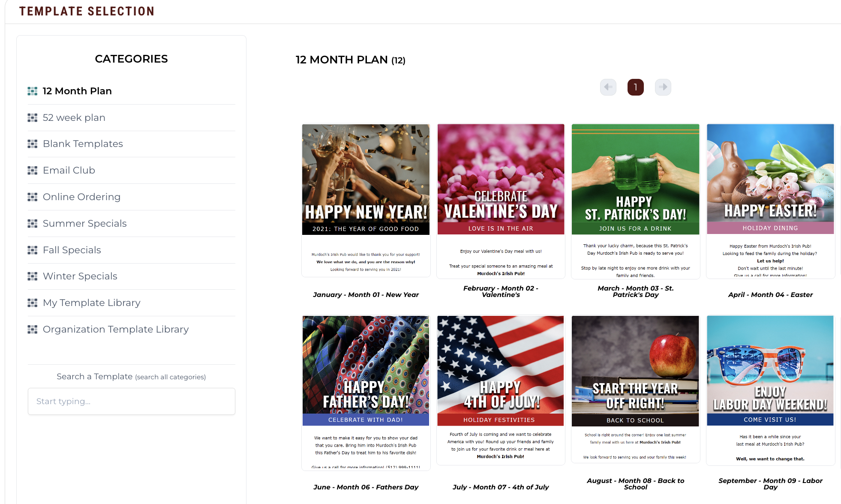841x504 pixels.
Task: Select the Happy New Year template thumbnail
Action: point(366,200)
